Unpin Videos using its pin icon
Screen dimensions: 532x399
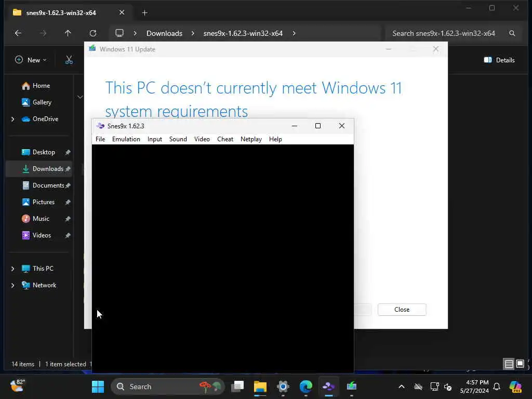pyautogui.click(x=68, y=235)
